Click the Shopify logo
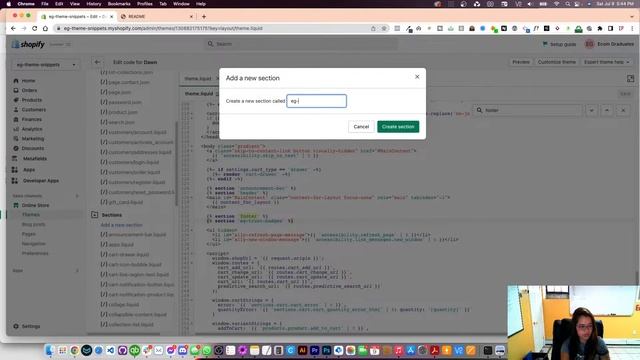The image size is (640, 360). (28, 44)
